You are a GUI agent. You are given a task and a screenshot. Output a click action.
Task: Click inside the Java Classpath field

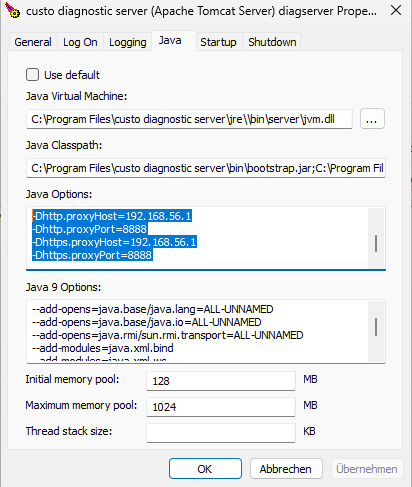(x=206, y=168)
